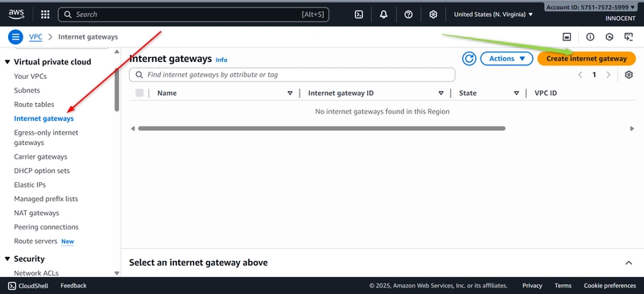
Task: Click page number 1 in pagination
Action: [594, 75]
